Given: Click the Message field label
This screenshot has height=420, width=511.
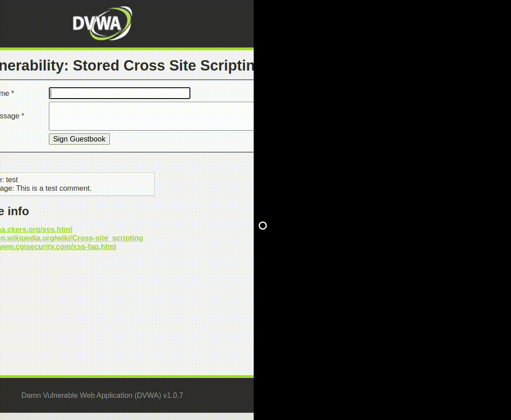Looking at the screenshot, I should coord(12,116).
